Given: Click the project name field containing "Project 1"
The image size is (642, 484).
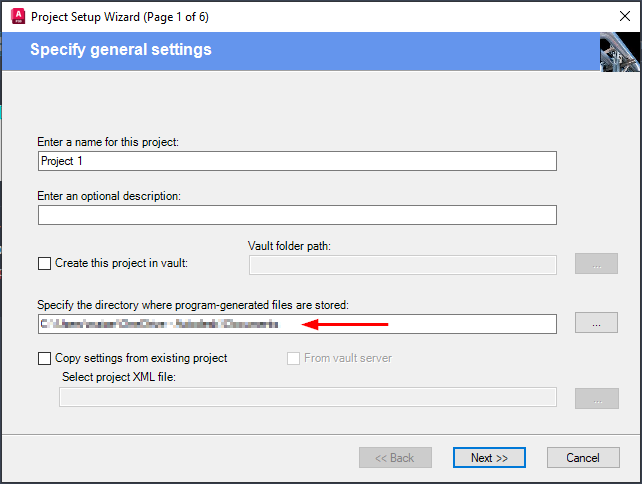Looking at the screenshot, I should click(x=296, y=161).
